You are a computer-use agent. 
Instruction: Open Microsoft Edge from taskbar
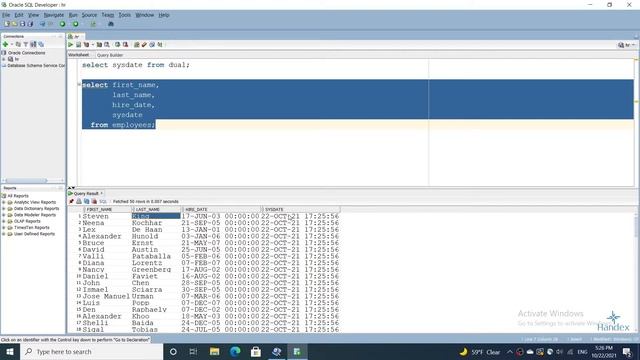(x=235, y=351)
